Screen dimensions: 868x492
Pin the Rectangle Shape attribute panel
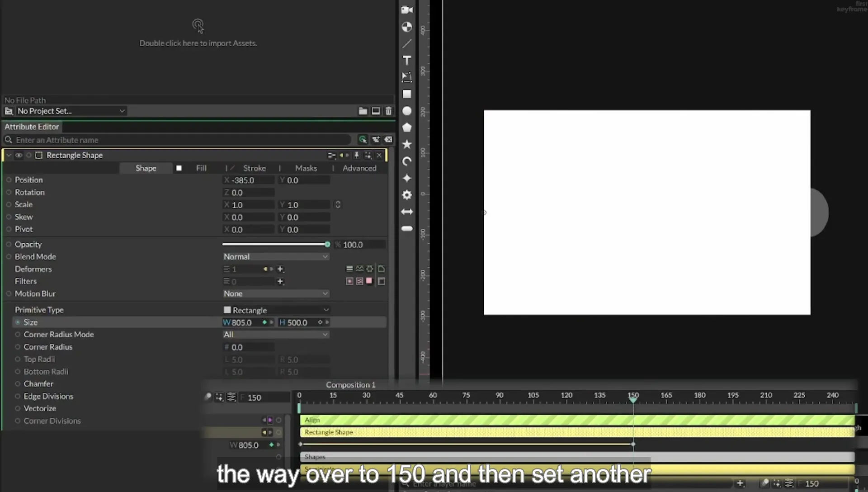point(356,155)
